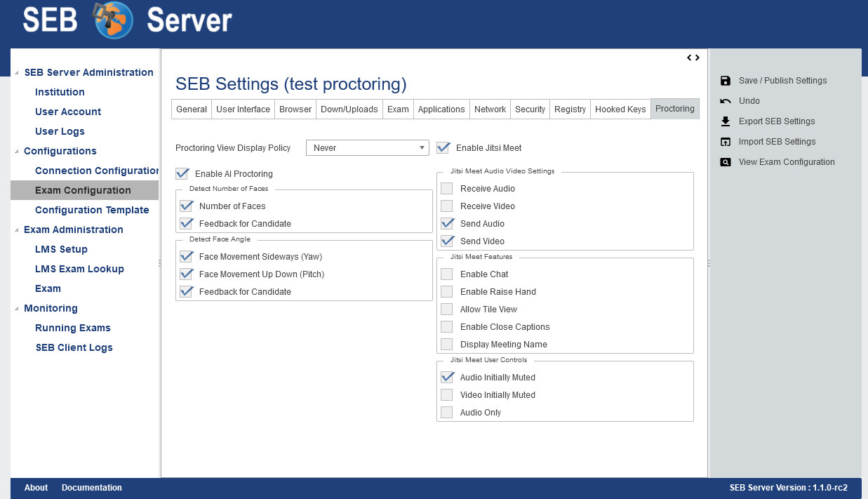Enable the Receive Audio checkbox
Viewport: 868px width, 499px height.
click(x=446, y=189)
